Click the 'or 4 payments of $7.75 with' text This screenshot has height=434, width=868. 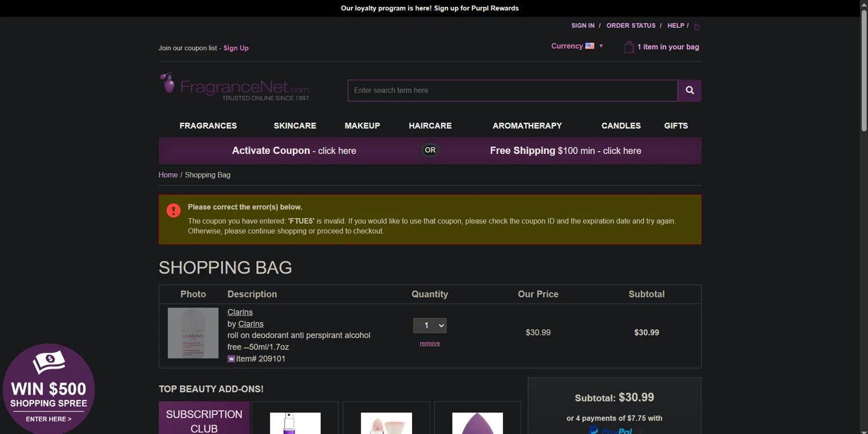pyautogui.click(x=615, y=418)
